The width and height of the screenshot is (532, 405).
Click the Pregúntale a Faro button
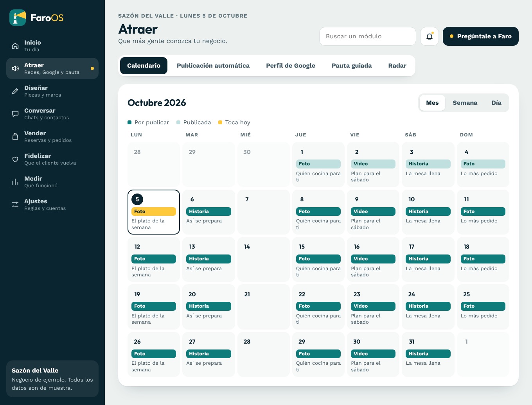pos(481,36)
